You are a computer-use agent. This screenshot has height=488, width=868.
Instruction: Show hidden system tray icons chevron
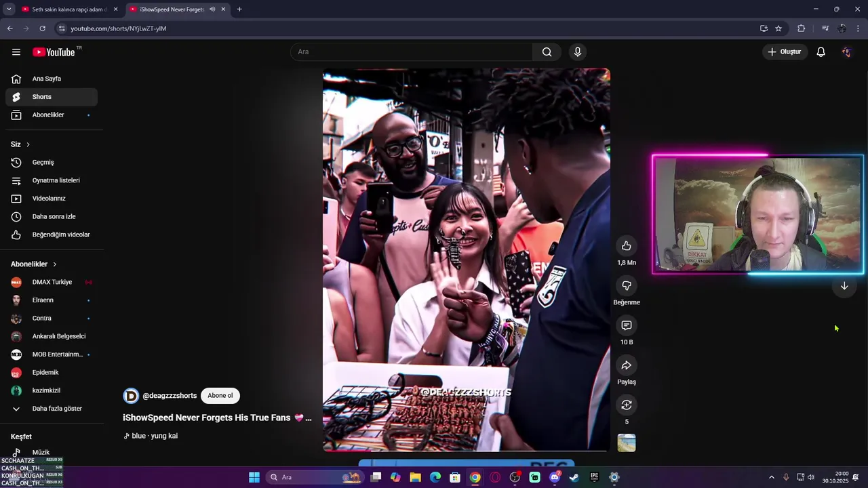coord(771,477)
